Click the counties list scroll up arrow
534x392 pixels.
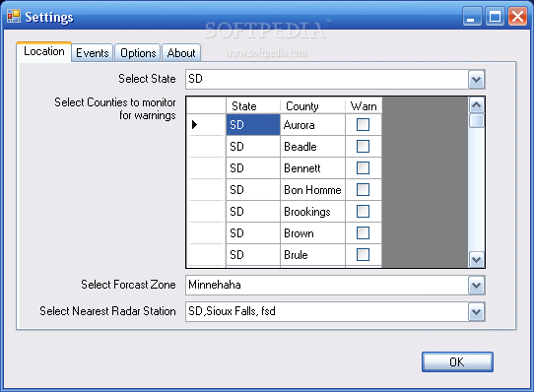coord(476,105)
